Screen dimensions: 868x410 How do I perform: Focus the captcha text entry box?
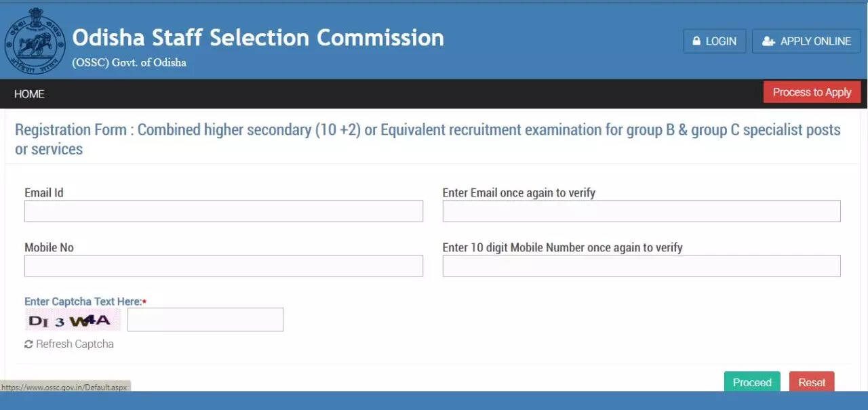[205, 320]
